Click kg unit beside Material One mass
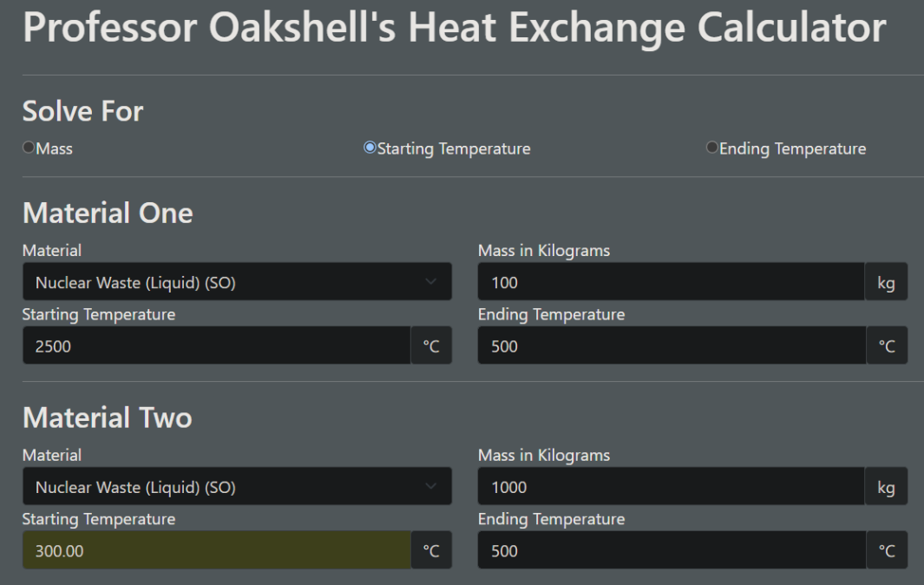Screen dimensions: 924x585 (x=886, y=282)
